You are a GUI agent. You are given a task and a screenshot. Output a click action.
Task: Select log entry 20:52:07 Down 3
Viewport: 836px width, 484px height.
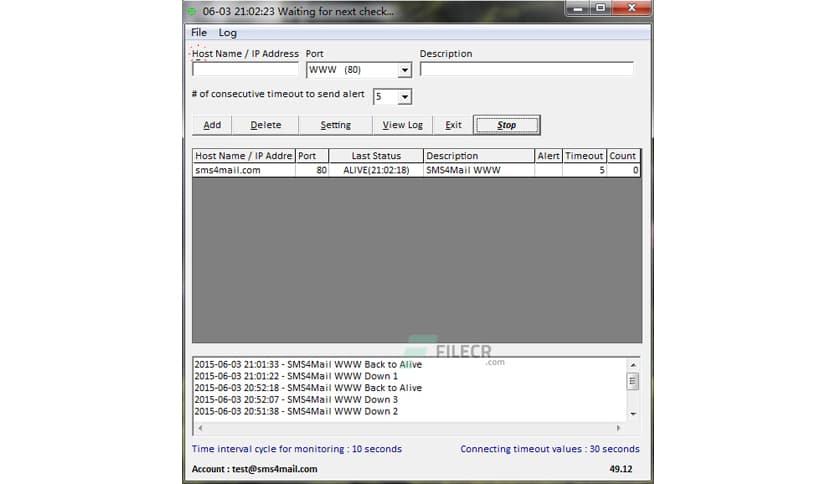click(296, 400)
